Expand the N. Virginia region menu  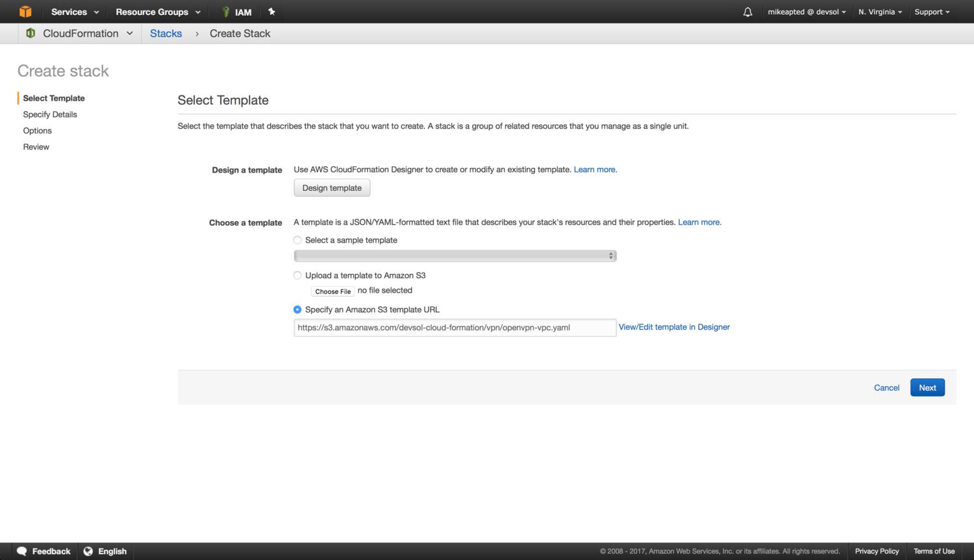coord(880,12)
